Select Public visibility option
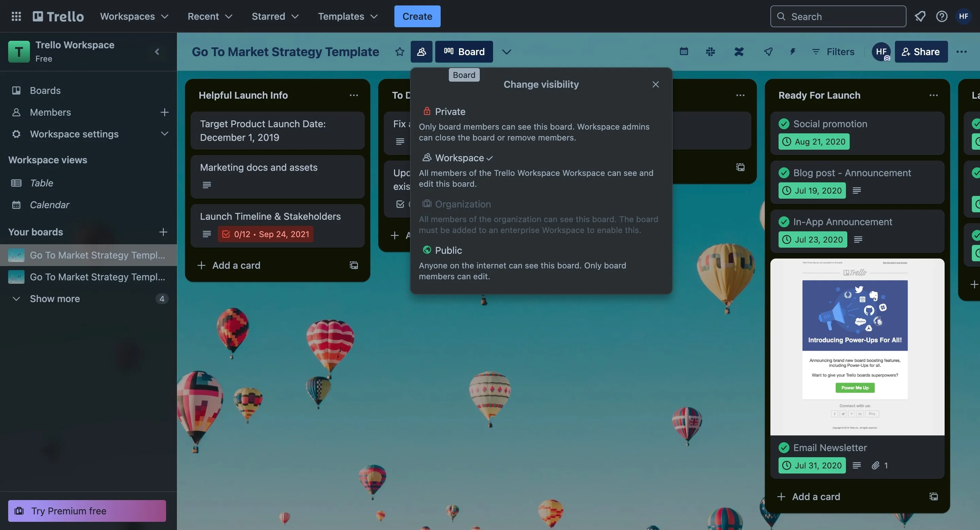 pos(541,263)
